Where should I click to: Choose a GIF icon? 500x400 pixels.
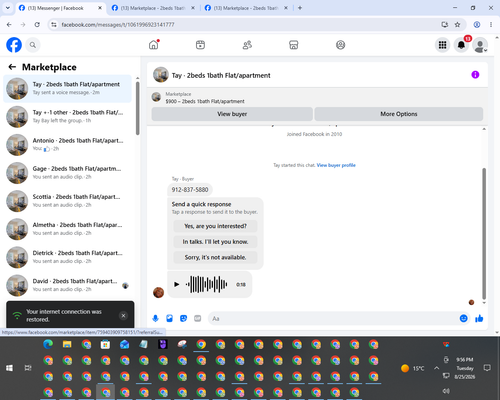click(x=198, y=318)
